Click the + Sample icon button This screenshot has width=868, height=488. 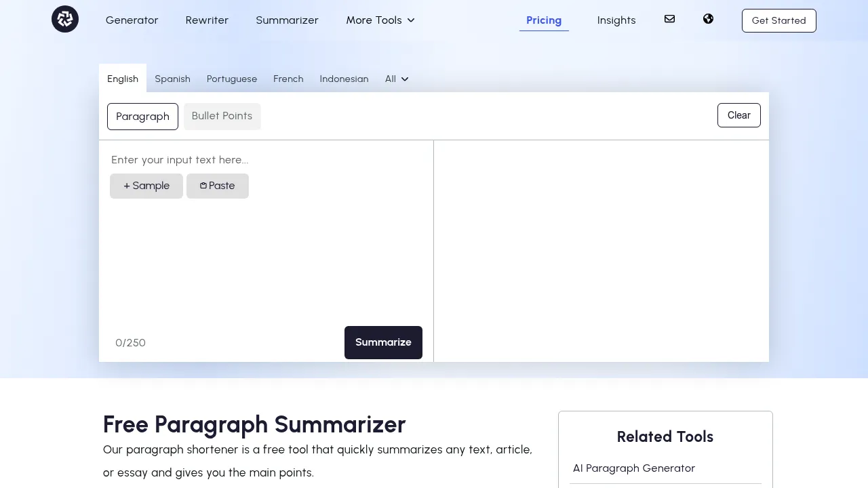[x=146, y=185]
